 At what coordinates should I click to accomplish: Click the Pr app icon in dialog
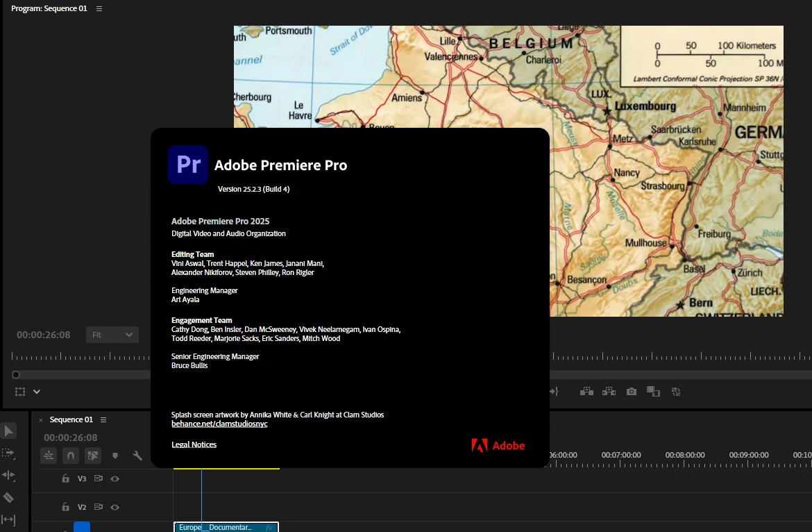point(188,165)
